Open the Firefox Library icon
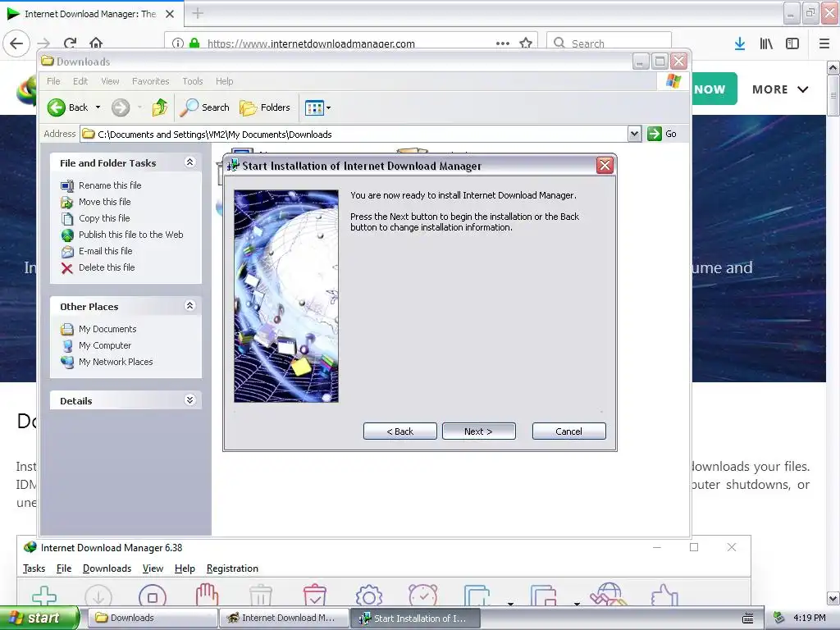 coord(766,43)
